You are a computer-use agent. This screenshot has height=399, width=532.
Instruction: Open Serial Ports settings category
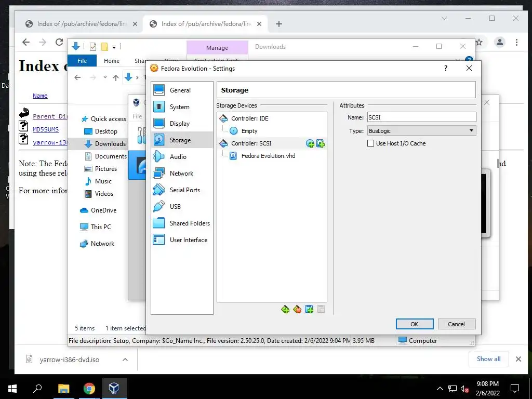tap(182, 190)
